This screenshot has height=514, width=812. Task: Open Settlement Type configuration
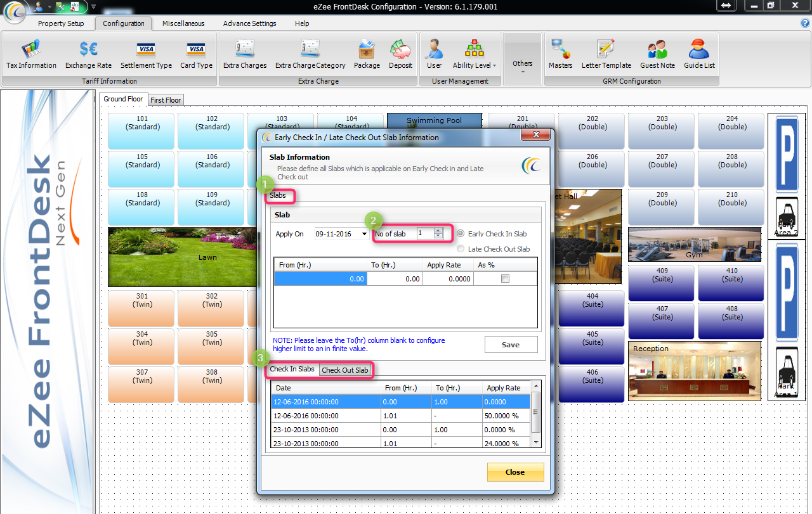click(146, 54)
